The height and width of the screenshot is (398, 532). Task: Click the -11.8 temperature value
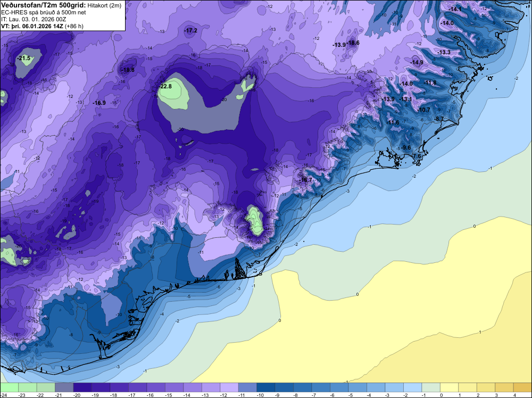pyautogui.click(x=430, y=83)
